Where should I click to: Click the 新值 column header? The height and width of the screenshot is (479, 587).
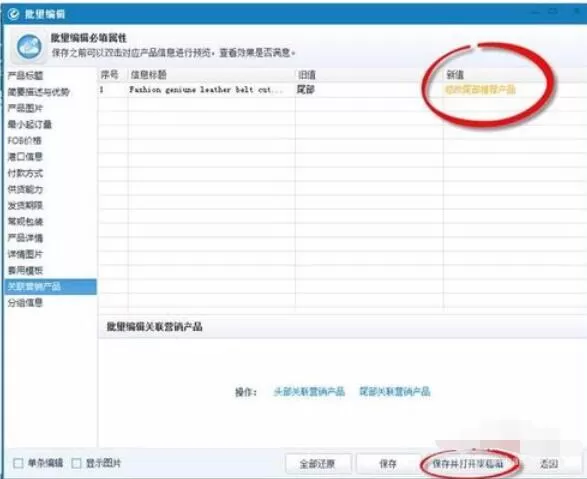point(455,75)
